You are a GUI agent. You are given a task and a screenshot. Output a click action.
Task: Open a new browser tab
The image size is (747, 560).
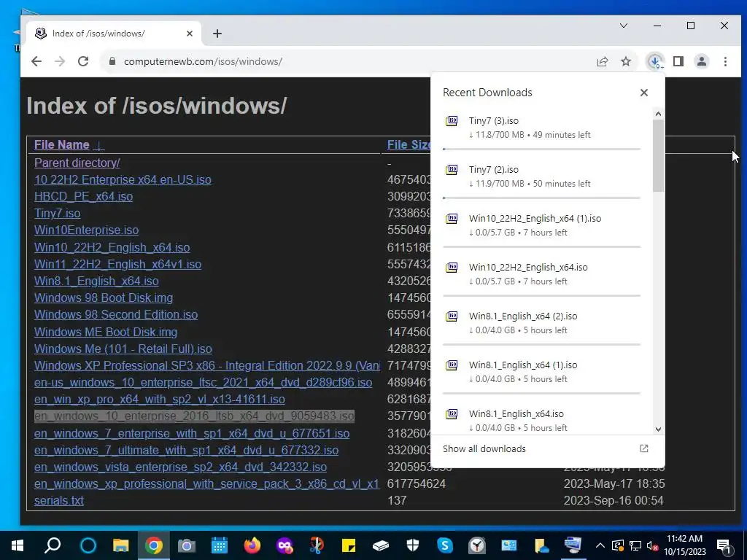coord(217,34)
